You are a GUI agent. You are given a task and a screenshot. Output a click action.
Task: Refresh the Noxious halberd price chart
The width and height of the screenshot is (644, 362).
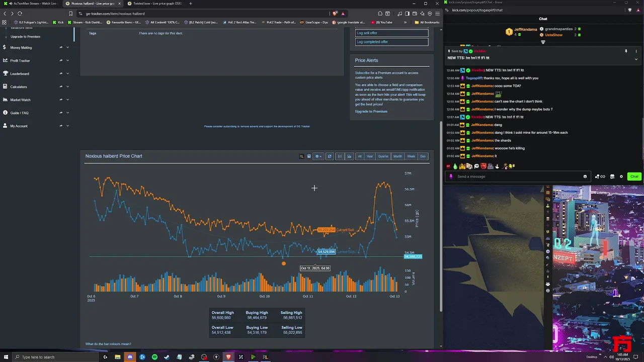[330, 156]
